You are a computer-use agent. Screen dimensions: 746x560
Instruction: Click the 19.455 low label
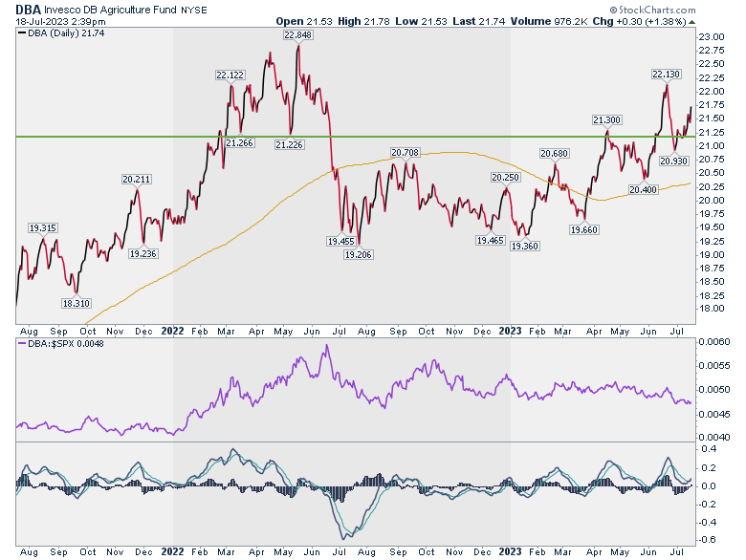(341, 241)
